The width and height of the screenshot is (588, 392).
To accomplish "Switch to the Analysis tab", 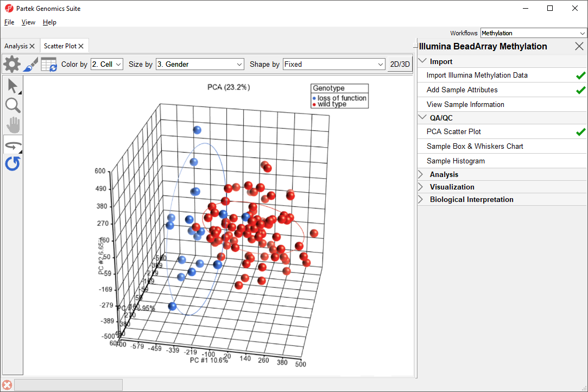I will point(16,46).
